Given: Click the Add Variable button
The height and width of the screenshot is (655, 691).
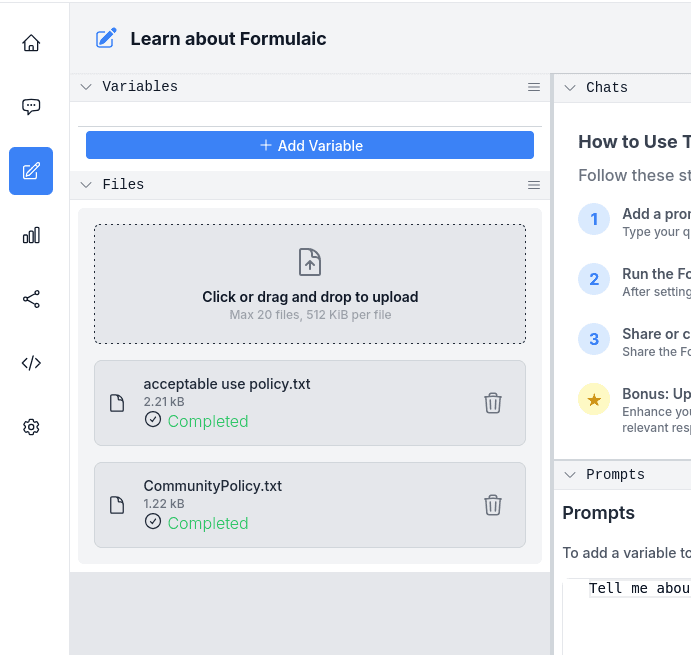Looking at the screenshot, I should click(x=310, y=145).
